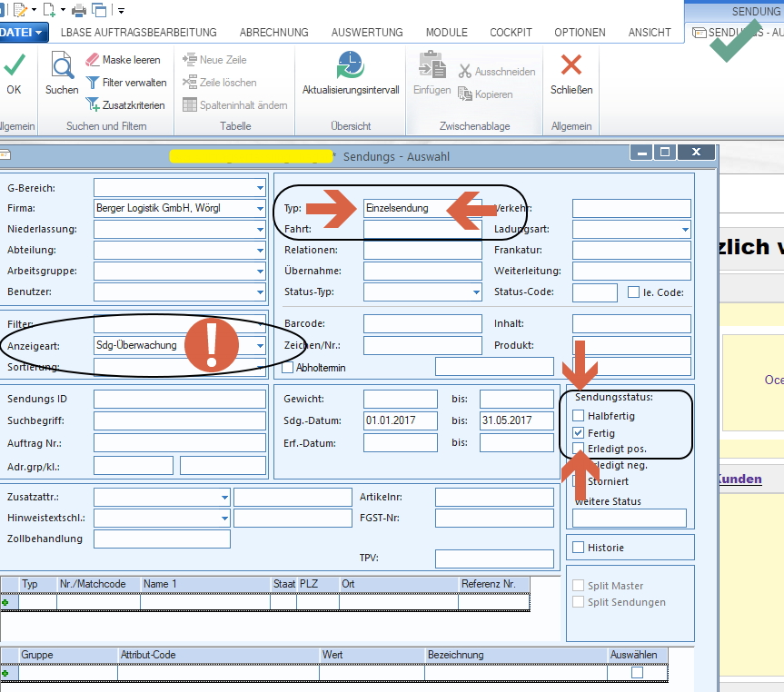Image resolution: width=784 pixels, height=692 pixels.
Task: Click the Attribut-Code column header
Action: 219,655
